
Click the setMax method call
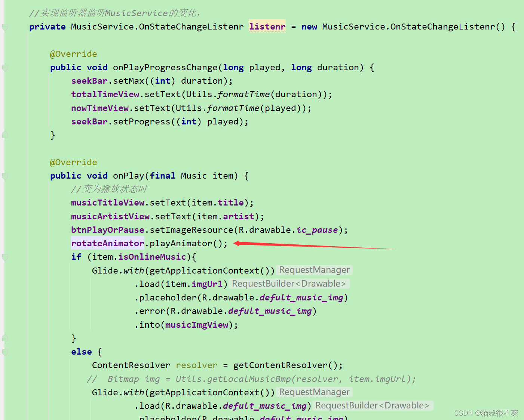(129, 81)
